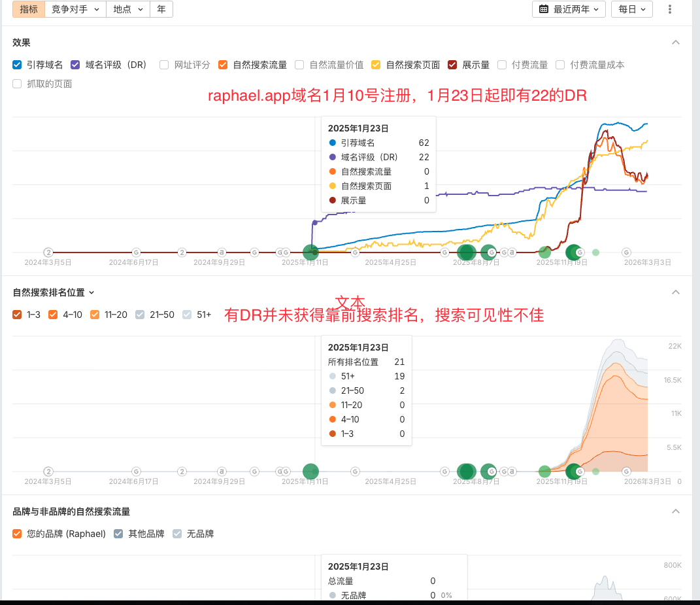Viewport: 700px width, 605px height.
Task: Open the three-dot more options menu
Action: [x=670, y=9]
